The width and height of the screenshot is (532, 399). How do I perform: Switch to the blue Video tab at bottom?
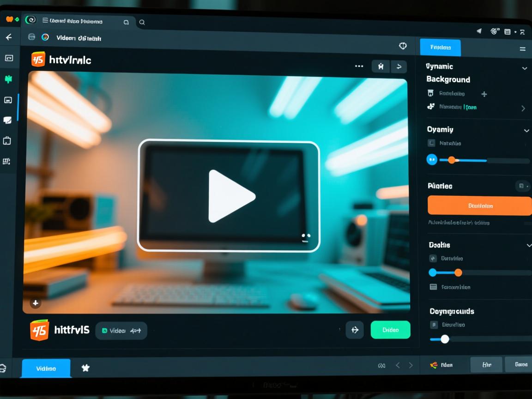(x=45, y=368)
